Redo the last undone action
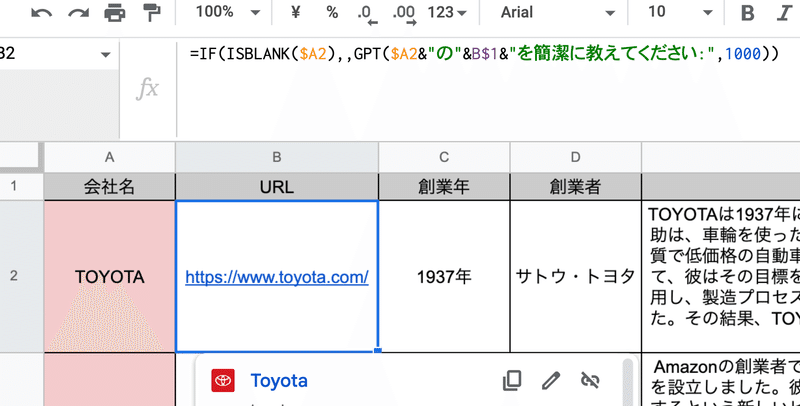Screen dimensions: 800x406 click(x=79, y=12)
